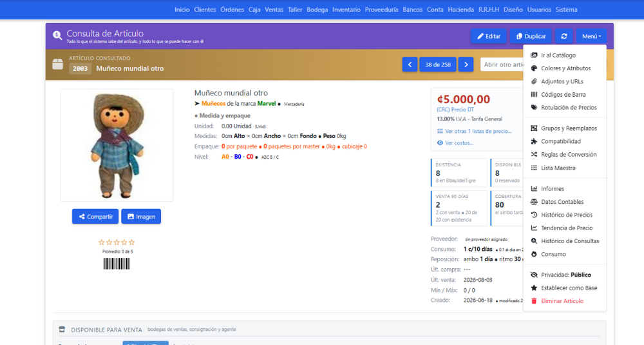644x345 pixels.
Task: Click the Compatibilidad puzzle icon
Action: (x=534, y=141)
